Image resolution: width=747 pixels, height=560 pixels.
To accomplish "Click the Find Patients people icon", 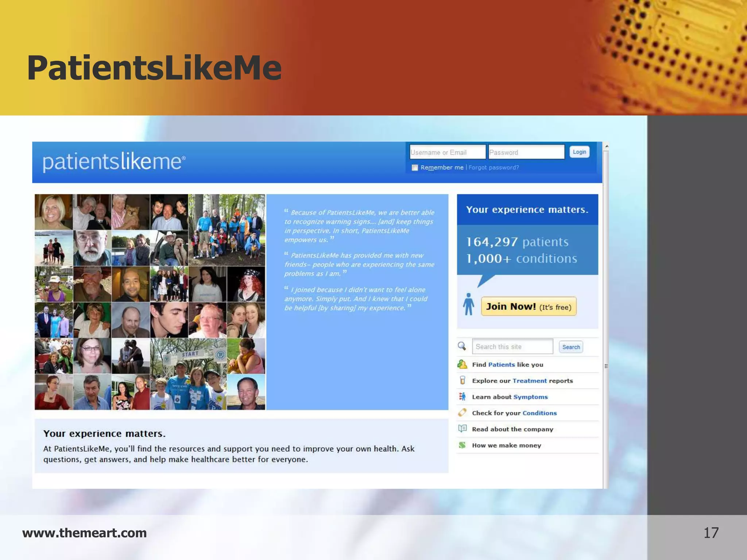I will click(462, 364).
